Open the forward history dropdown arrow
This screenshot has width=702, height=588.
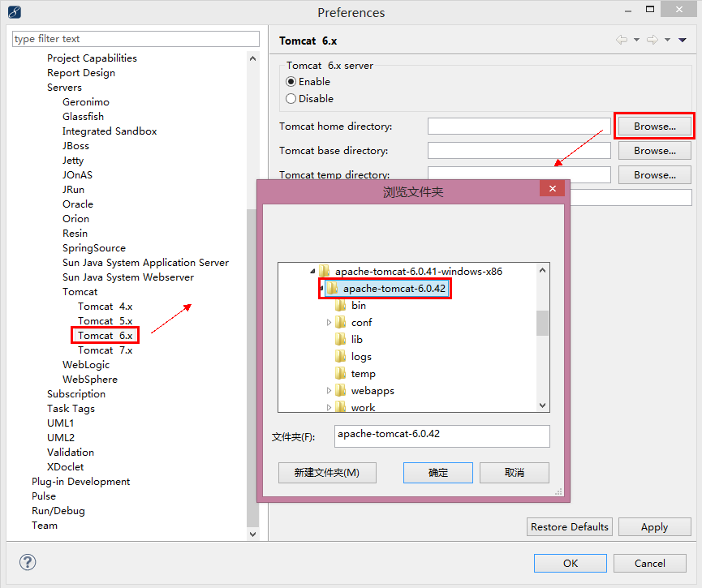coord(668,40)
